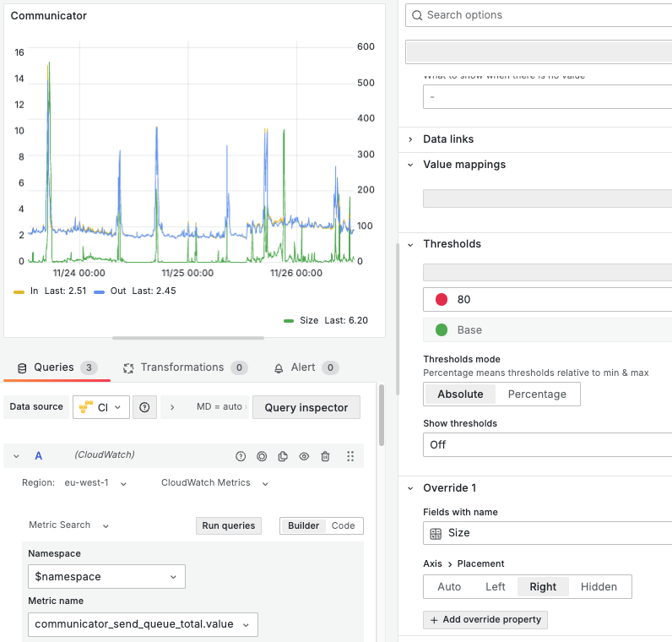Screen dimensions: 672x642
Task: Open the $namespace dropdown
Action: tap(106, 576)
